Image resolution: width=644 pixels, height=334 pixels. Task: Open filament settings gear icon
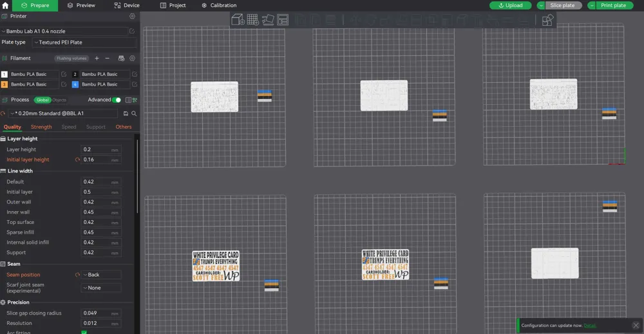tap(132, 59)
